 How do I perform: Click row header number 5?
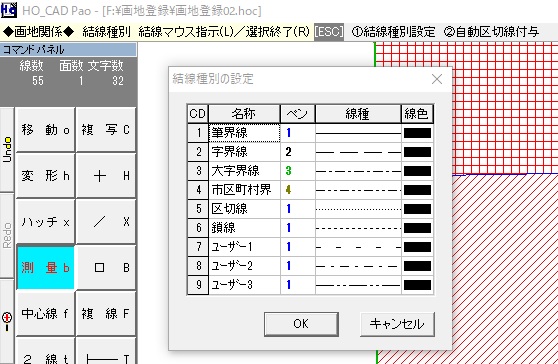(198, 209)
